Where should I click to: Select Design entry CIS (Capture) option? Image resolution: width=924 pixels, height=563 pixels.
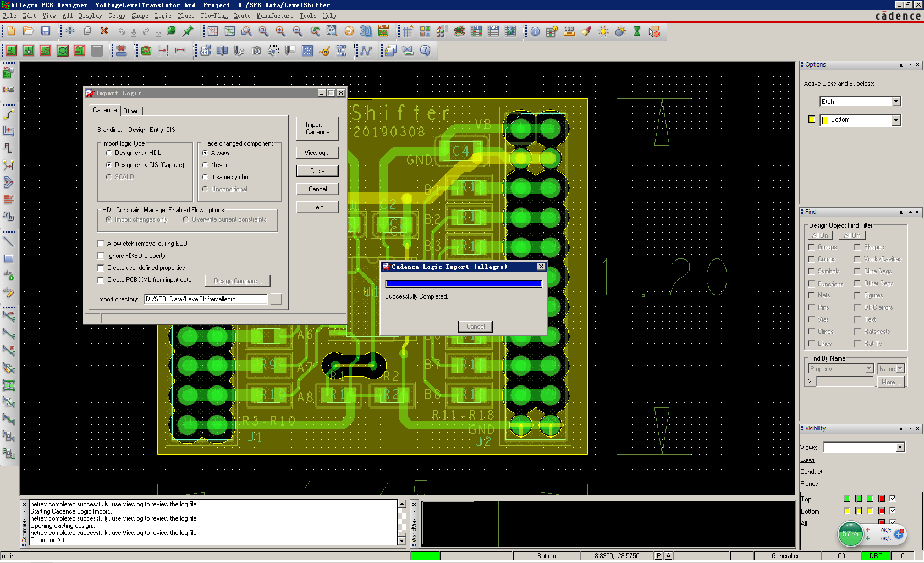pos(109,165)
